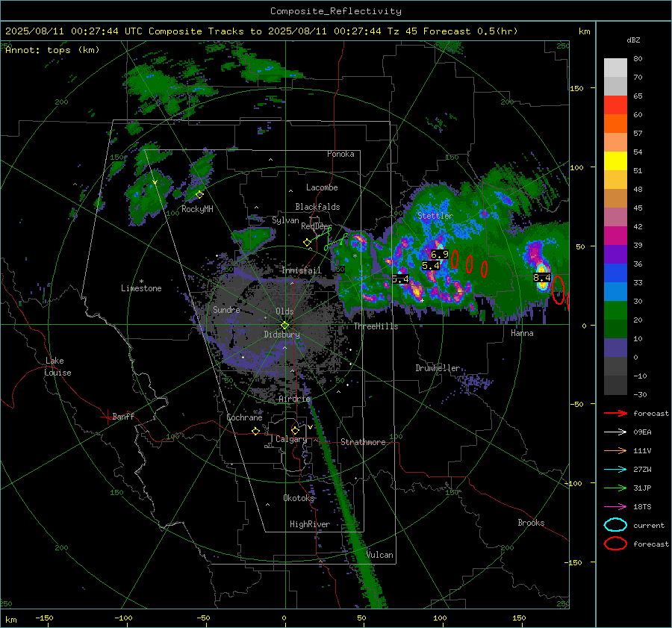The width and height of the screenshot is (672, 628).
Task: Select the blue 36–33 dBZ color swatch
Action: 615,273
